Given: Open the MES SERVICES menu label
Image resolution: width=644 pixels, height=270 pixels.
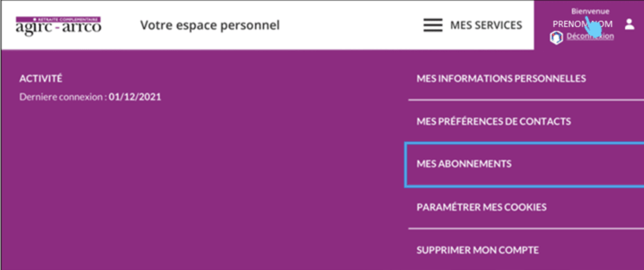Looking at the screenshot, I should click(x=486, y=26).
